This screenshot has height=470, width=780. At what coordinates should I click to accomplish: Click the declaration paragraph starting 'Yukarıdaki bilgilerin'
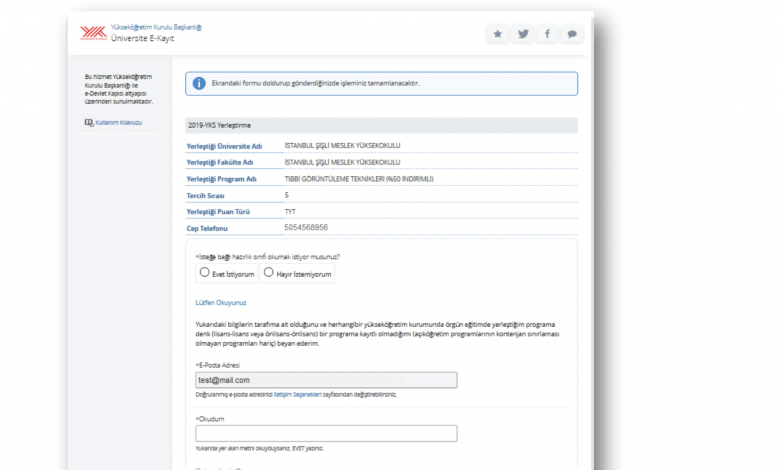click(378, 334)
